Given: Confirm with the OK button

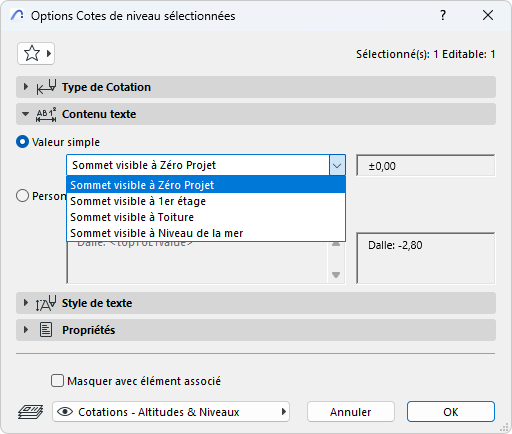Looking at the screenshot, I should coord(451,412).
